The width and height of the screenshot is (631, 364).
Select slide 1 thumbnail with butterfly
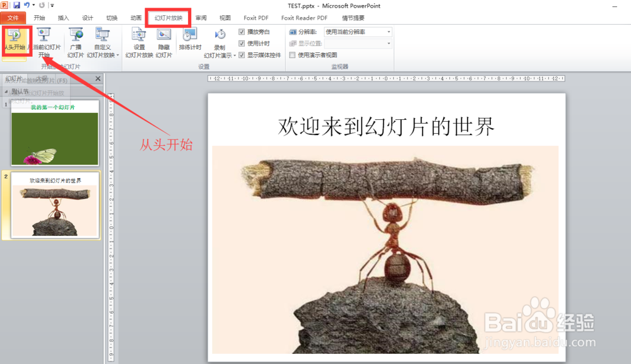pos(55,133)
